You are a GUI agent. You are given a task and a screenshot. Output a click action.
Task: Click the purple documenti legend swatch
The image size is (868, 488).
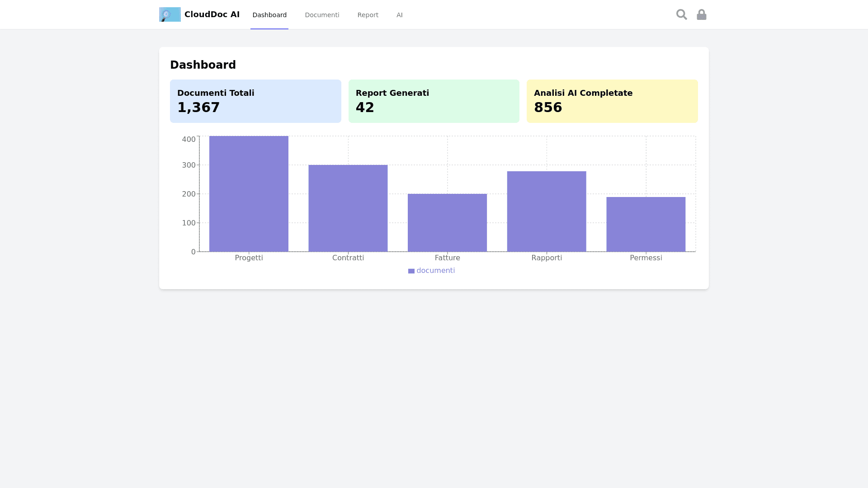pyautogui.click(x=411, y=271)
